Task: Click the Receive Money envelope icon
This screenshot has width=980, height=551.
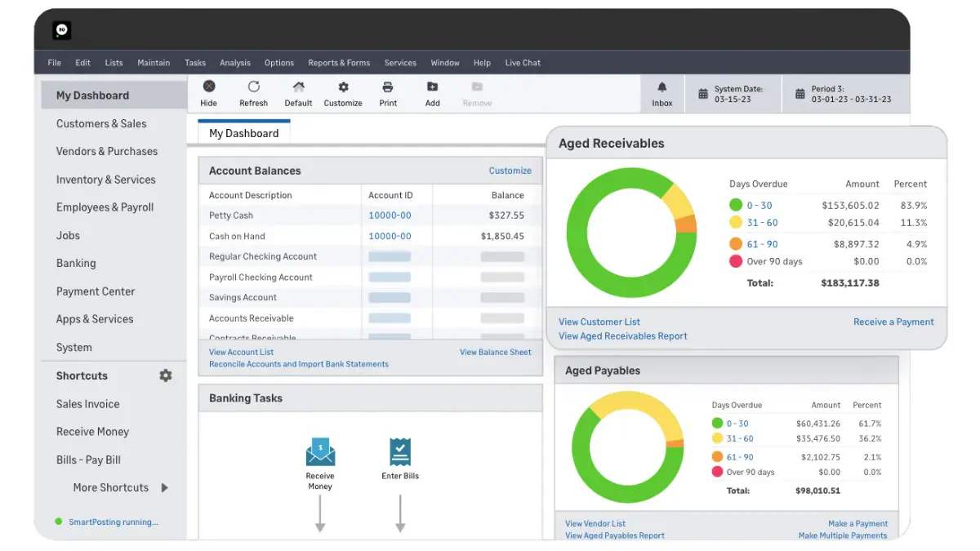Action: [x=320, y=452]
